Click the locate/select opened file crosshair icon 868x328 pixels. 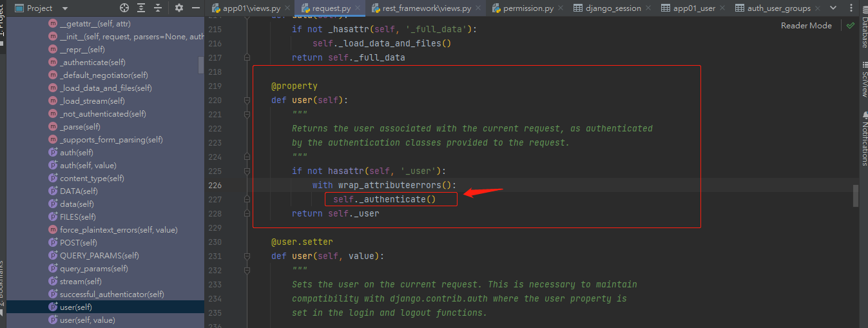(124, 8)
